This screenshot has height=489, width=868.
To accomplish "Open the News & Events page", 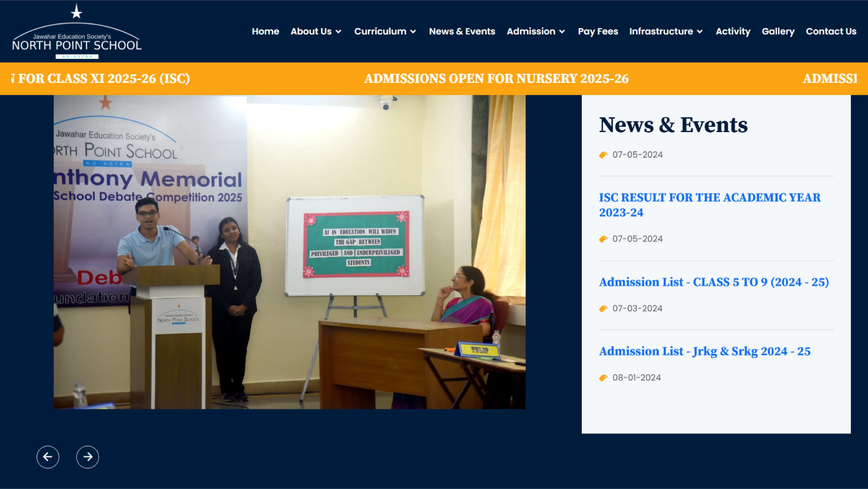I will pyautogui.click(x=462, y=31).
